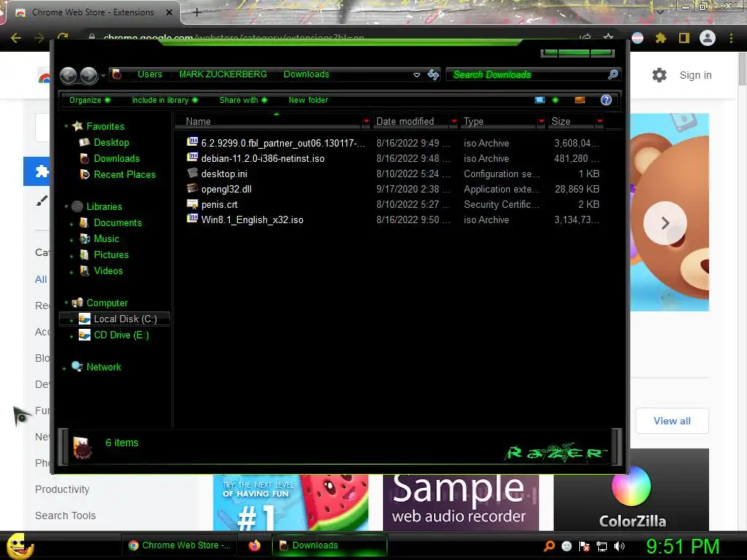Select Documents library
This screenshot has width=747, height=560.
(x=117, y=222)
